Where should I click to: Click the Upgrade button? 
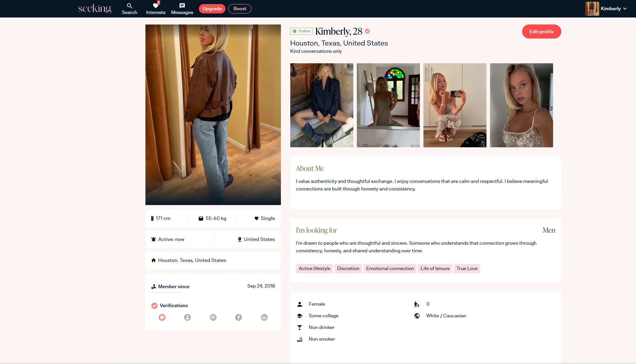[x=212, y=9]
